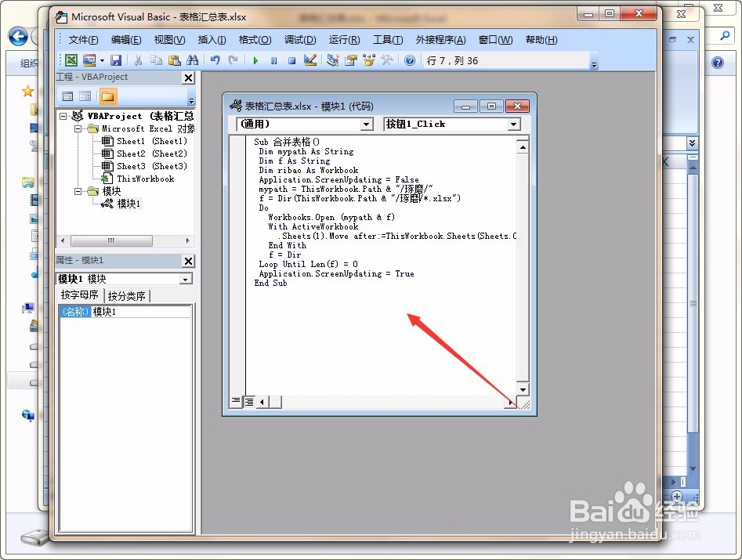The height and width of the screenshot is (560, 742).
Task: Open the 运行(R) menu
Action: 344,40
